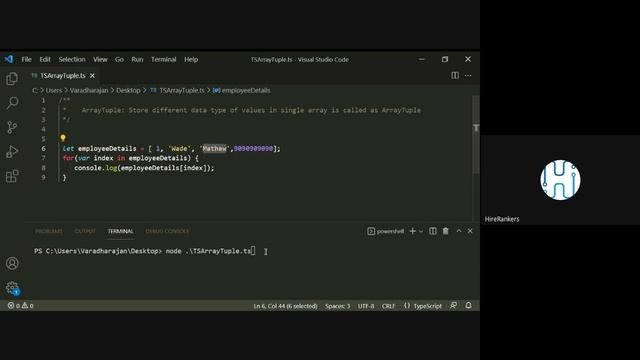Split the terminal panel

tap(433, 231)
